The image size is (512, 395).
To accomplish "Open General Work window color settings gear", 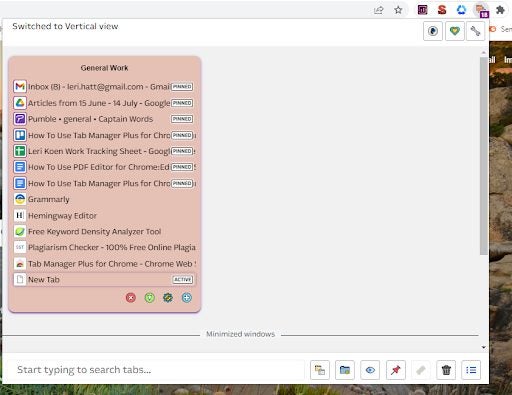I will click(168, 298).
